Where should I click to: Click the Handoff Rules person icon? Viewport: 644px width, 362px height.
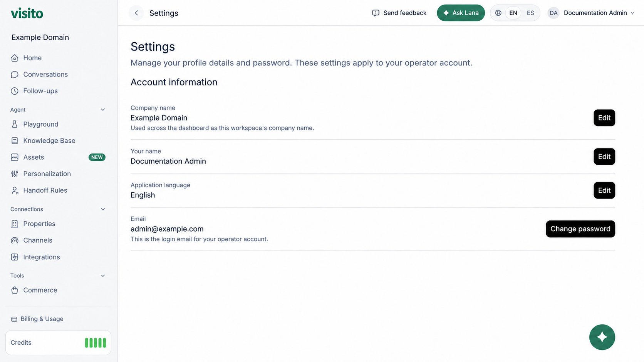coord(15,190)
